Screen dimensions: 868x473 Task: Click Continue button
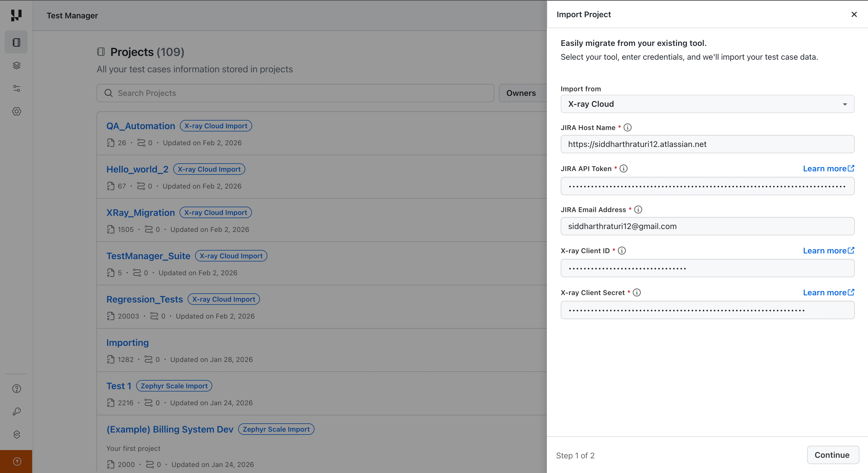coord(832,455)
